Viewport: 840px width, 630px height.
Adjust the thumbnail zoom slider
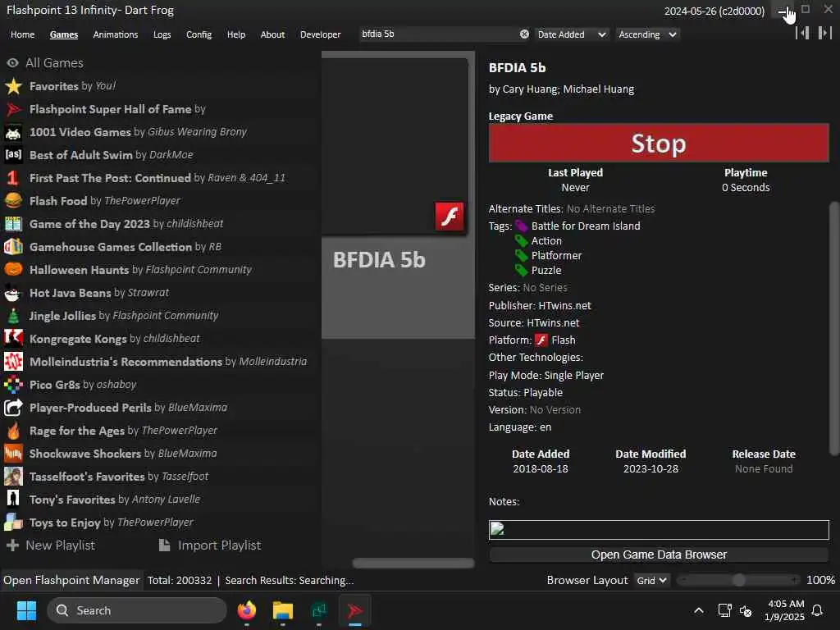pos(739,580)
